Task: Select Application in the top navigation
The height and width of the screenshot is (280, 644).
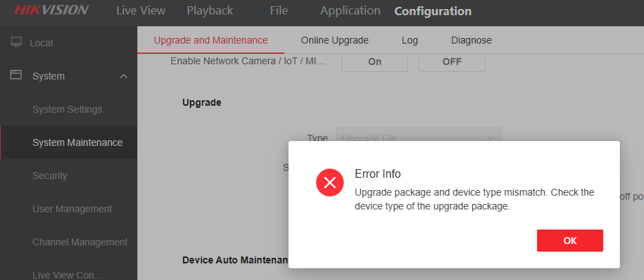Action: click(350, 11)
